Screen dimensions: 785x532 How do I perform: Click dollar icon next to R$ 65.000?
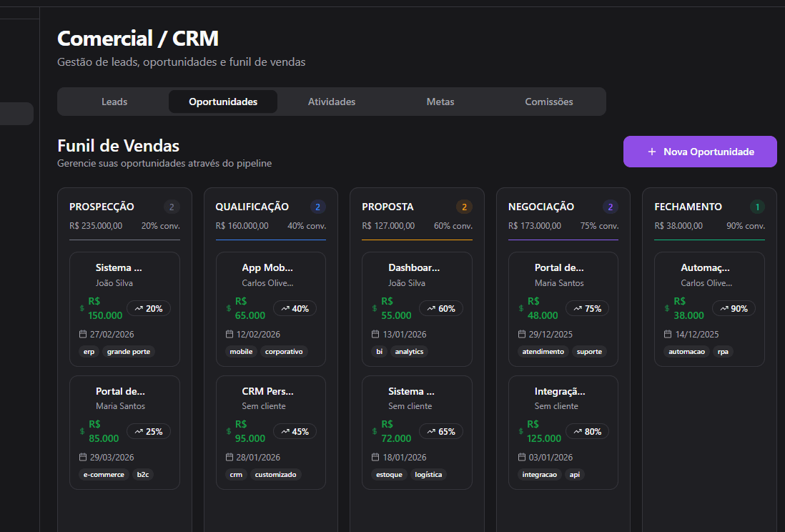click(229, 309)
